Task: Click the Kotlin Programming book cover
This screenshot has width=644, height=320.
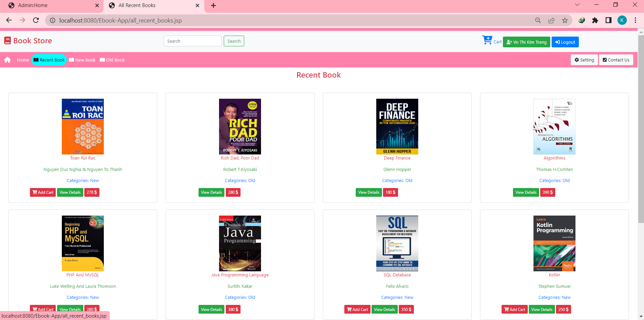Action: click(x=554, y=243)
